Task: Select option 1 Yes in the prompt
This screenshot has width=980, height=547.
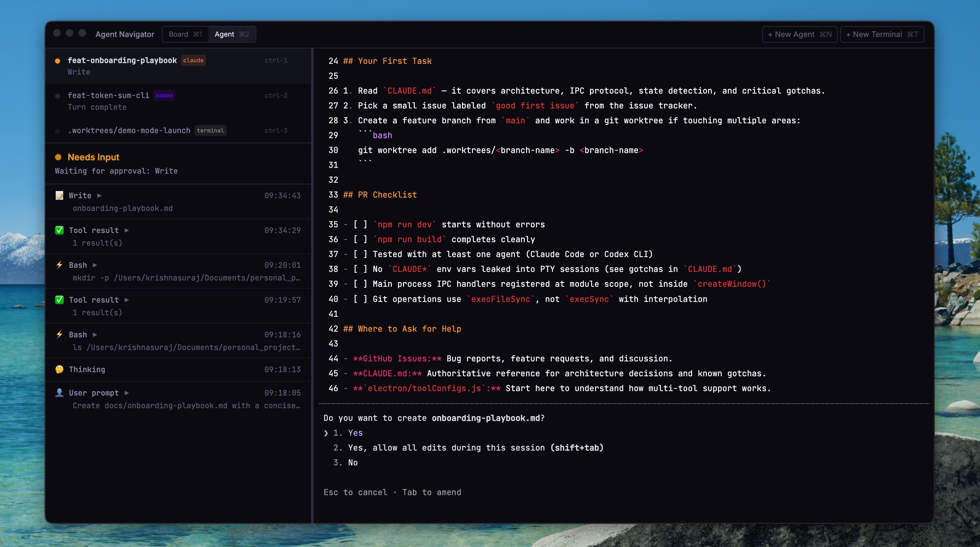Action: coord(355,433)
